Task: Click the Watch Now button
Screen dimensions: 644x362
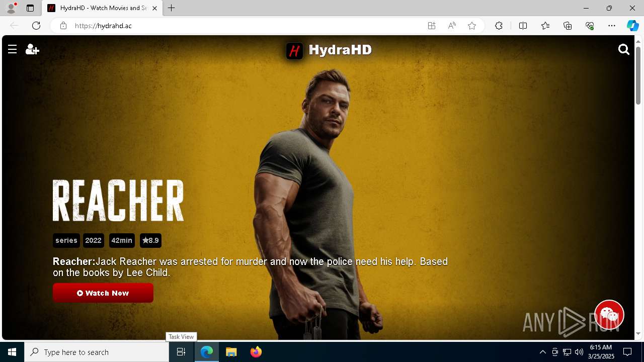Action: (103, 293)
